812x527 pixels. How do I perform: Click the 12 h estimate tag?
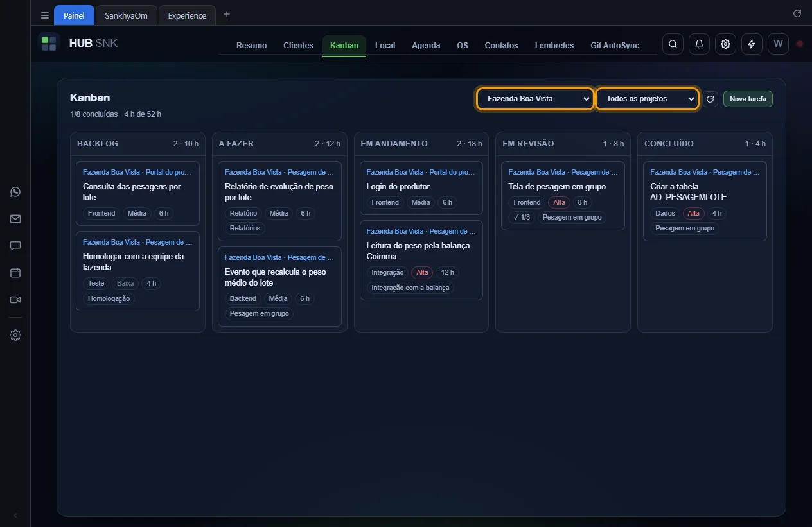coord(448,272)
